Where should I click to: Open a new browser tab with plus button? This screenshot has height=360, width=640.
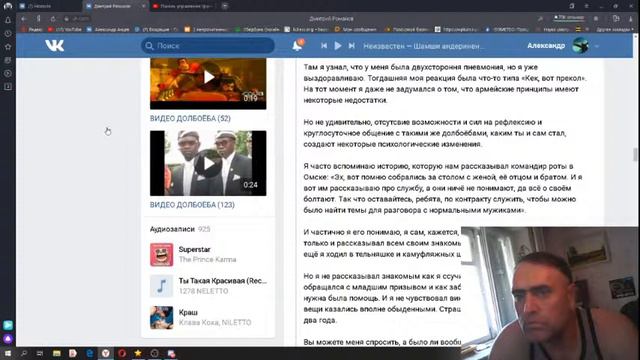click(224, 6)
